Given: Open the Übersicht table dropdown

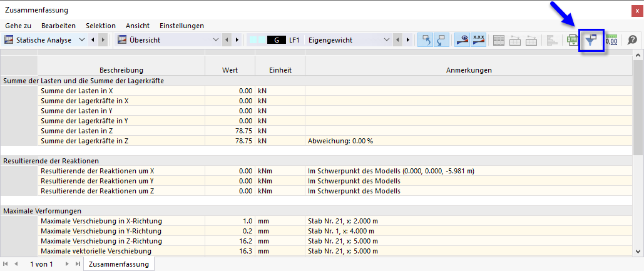Looking at the screenshot, I should (217, 40).
